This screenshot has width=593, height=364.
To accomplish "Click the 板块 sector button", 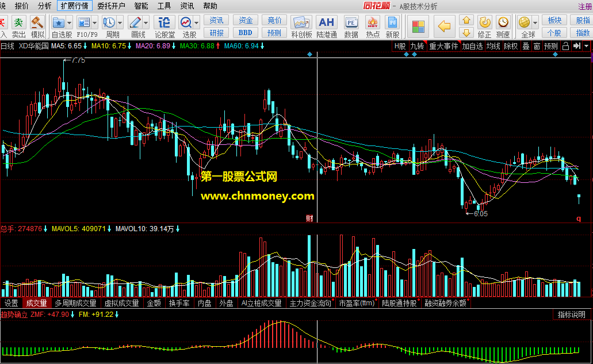I will tap(554, 20).
